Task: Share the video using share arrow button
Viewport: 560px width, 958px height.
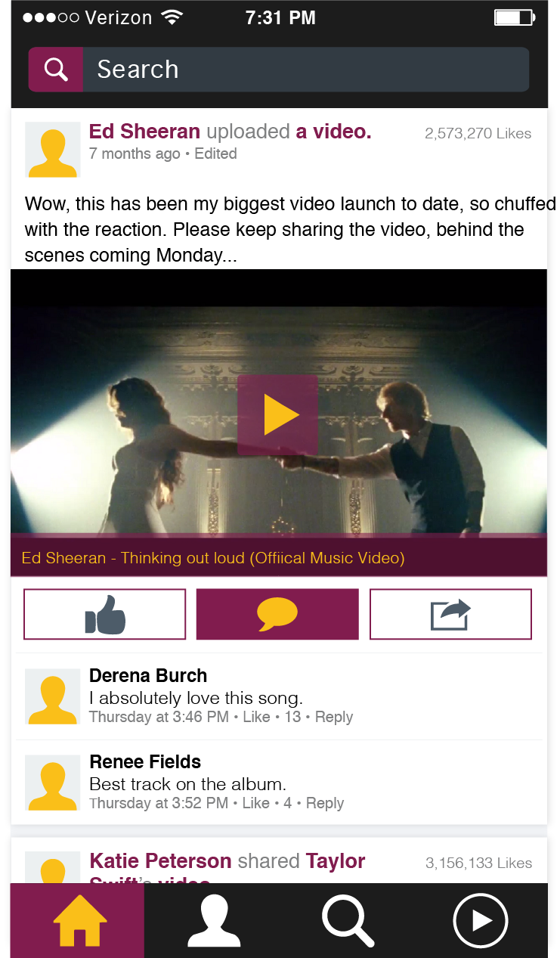Action: coord(450,614)
